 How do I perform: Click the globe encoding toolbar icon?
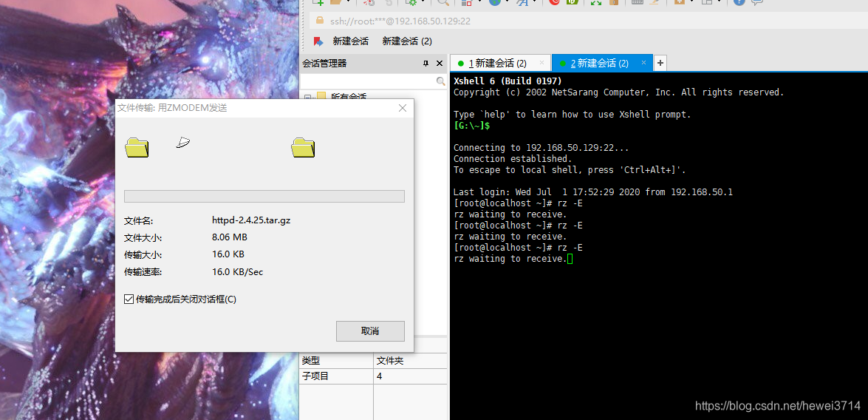pyautogui.click(x=494, y=2)
